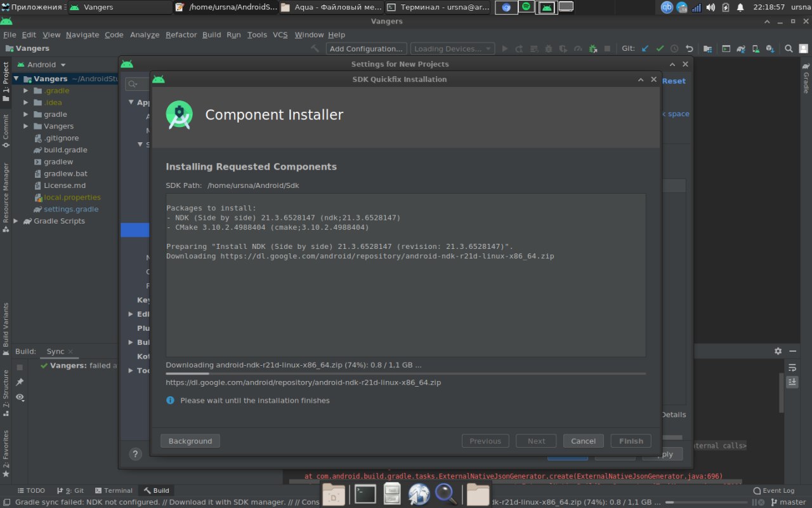
Task: Open Build panel settings gear icon
Action: tap(778, 351)
